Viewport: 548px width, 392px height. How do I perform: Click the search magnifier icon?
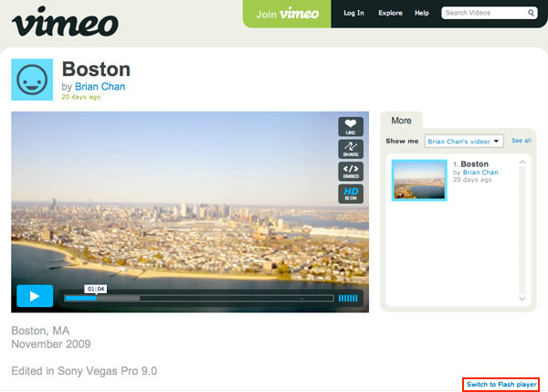[532, 14]
